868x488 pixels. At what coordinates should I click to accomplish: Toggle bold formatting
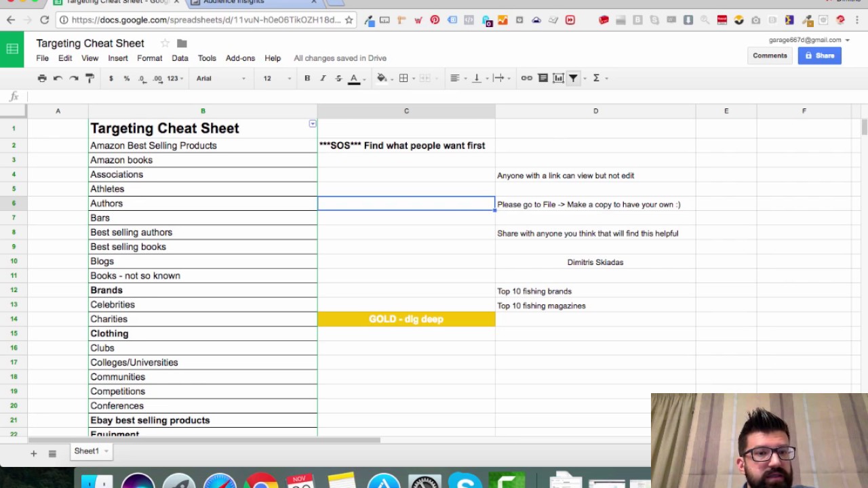307,79
